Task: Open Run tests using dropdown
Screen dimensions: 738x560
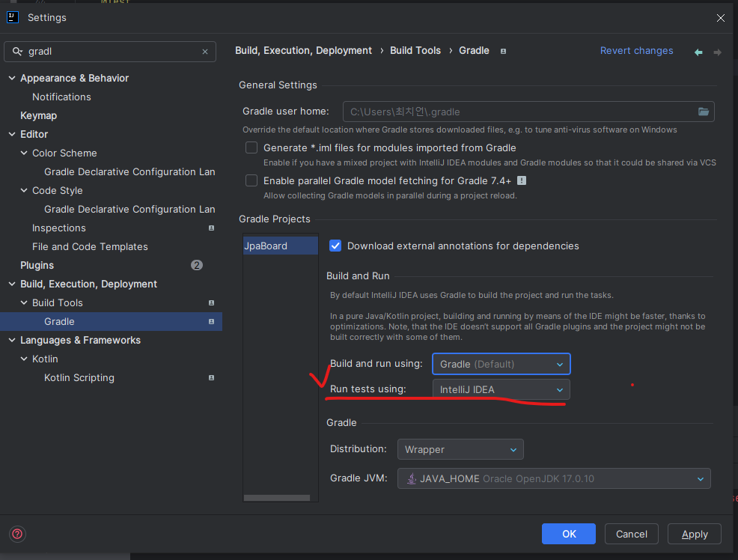Action: tap(501, 389)
